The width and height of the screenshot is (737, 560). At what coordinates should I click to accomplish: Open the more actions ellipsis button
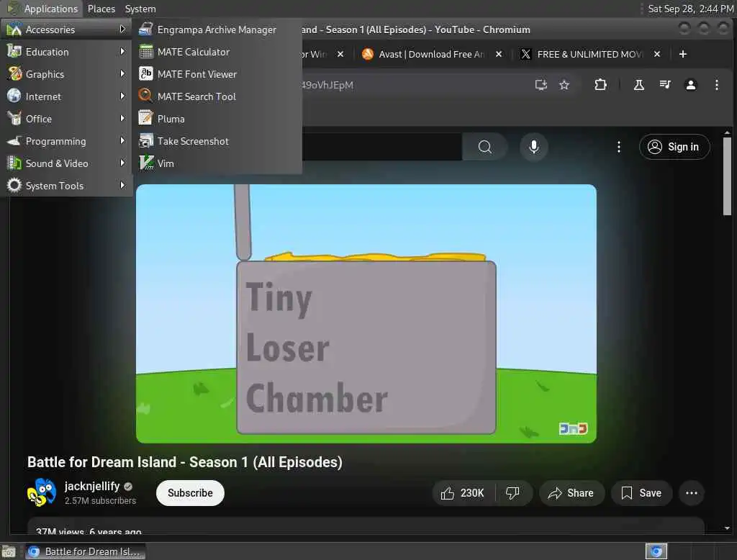tap(692, 493)
